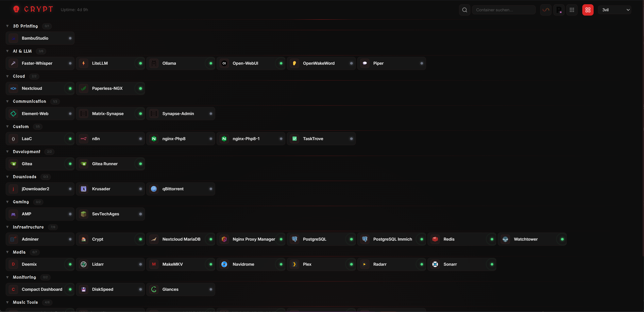The height and width of the screenshot is (312, 644).
Task: Click the Sonarr icon
Action: (435, 264)
